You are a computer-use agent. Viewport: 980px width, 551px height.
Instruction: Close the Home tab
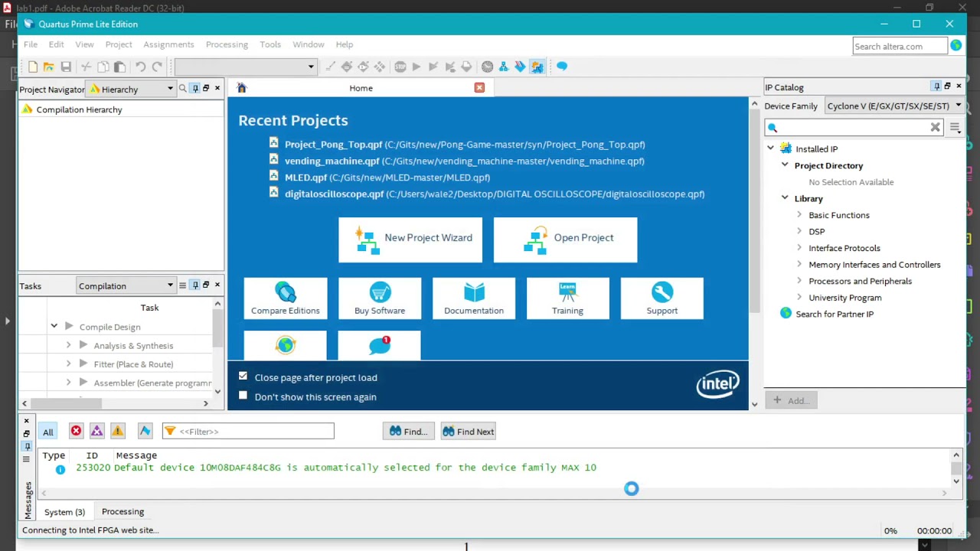pyautogui.click(x=479, y=88)
